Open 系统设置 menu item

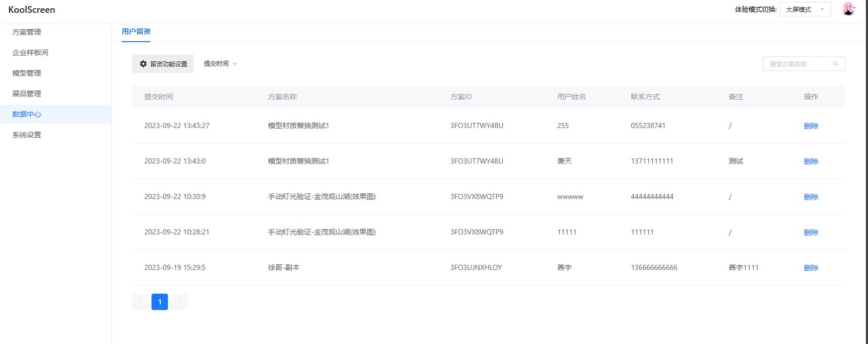[27, 135]
